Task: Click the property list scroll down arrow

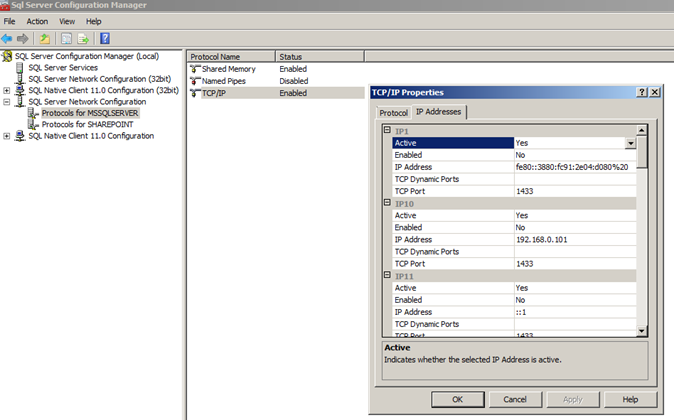Action: tap(641, 331)
